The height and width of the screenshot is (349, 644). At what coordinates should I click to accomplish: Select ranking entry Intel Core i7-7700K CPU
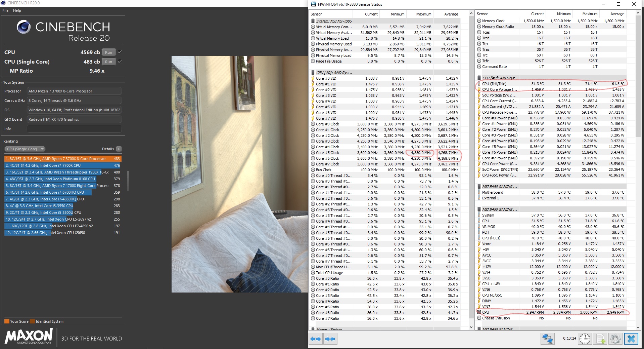tap(63, 165)
